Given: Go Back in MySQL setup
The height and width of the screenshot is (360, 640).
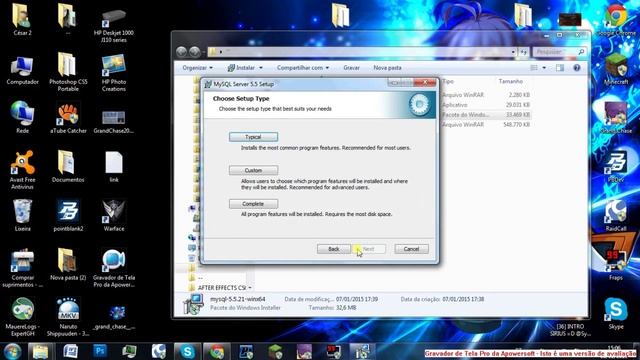Looking at the screenshot, I should (333, 249).
